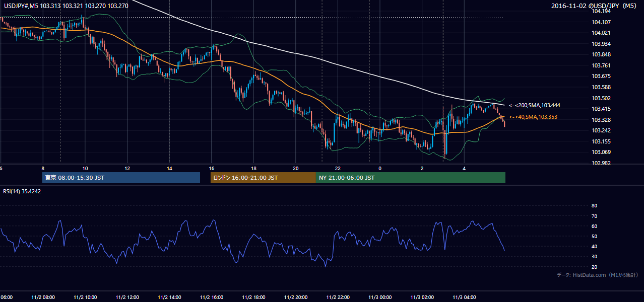
Task: Click price scale value 103.502
Action: [601, 98]
